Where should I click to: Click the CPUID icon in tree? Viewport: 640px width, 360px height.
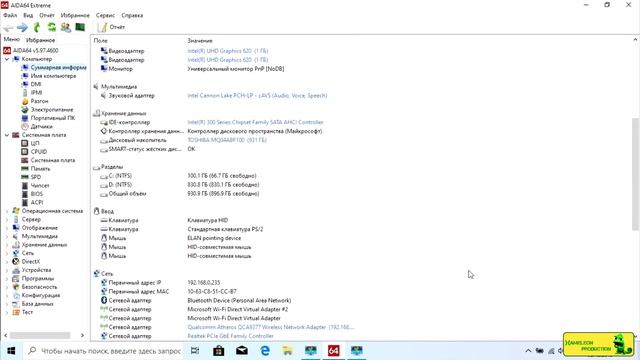tap(25, 152)
